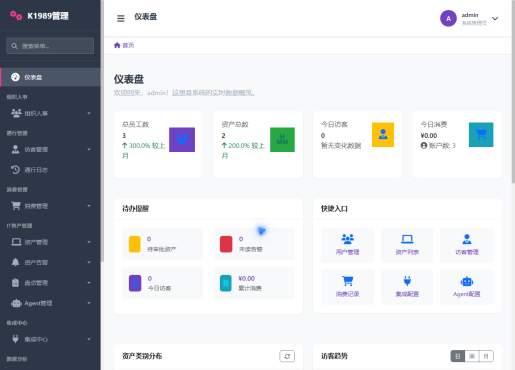The height and width of the screenshot is (370, 515).
Task: Open Agent配置 shortcut robot icon
Action: pos(467,282)
